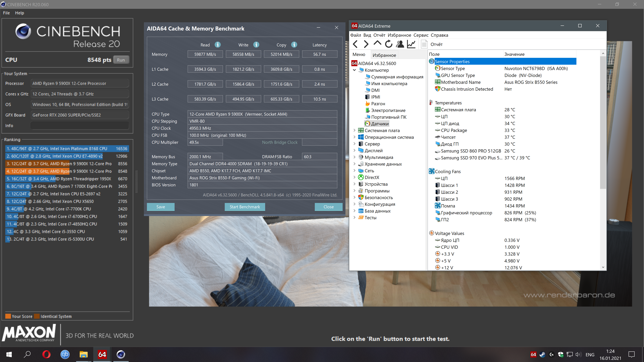
Task: Open the Сервис menu
Action: point(421,35)
